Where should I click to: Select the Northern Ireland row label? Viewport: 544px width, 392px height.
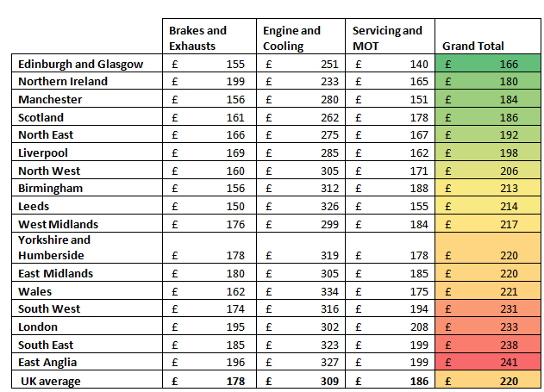(x=89, y=81)
